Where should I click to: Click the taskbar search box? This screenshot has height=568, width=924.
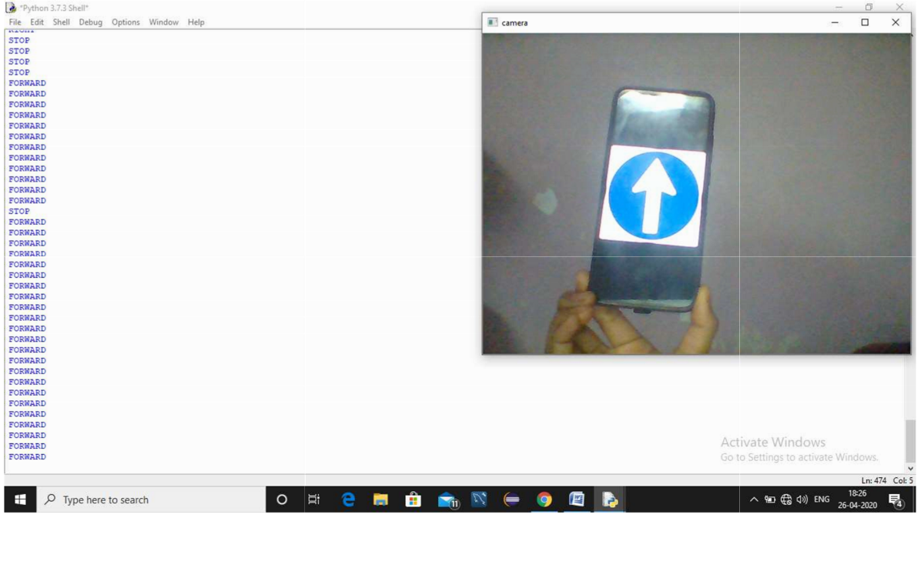click(x=151, y=500)
